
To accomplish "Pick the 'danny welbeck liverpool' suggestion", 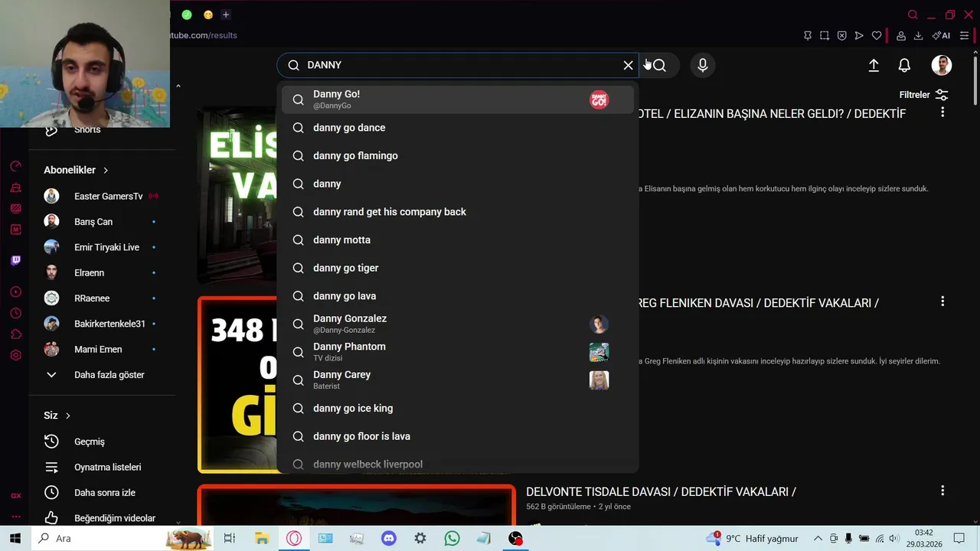I will 458,464.
